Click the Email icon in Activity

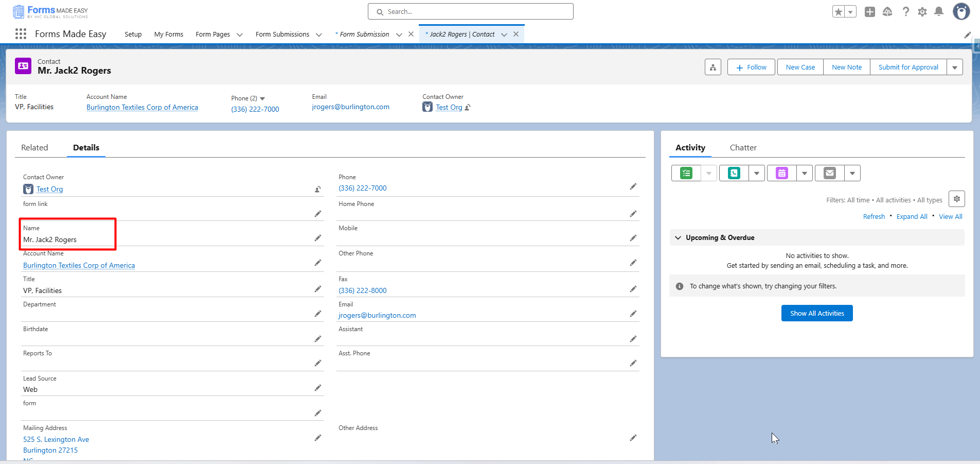[830, 173]
